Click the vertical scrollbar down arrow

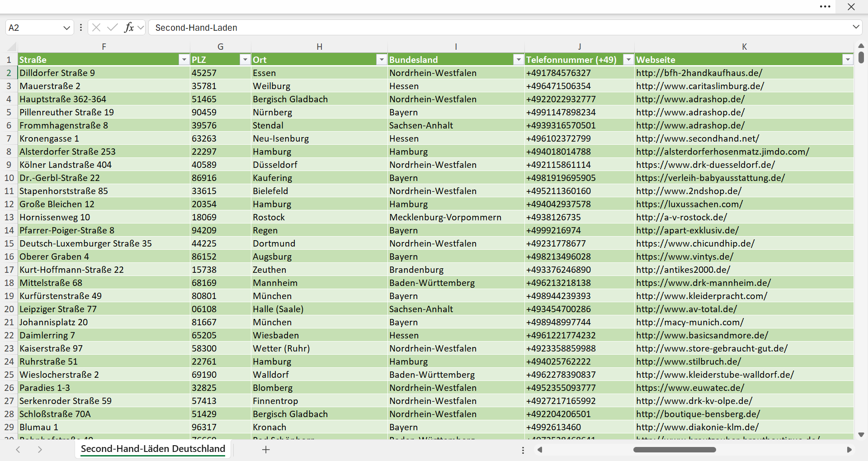point(861,435)
